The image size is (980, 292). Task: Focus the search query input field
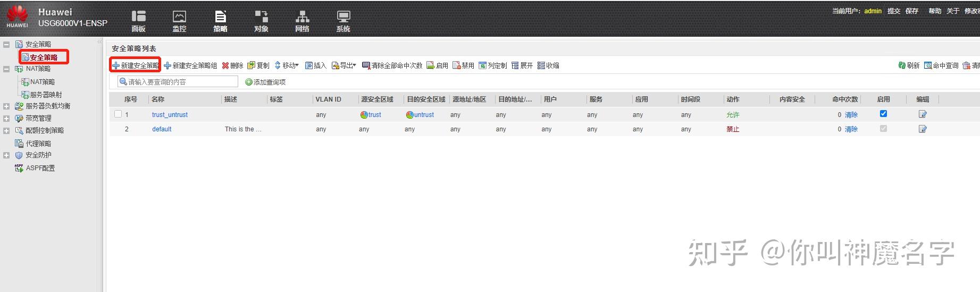(178, 81)
